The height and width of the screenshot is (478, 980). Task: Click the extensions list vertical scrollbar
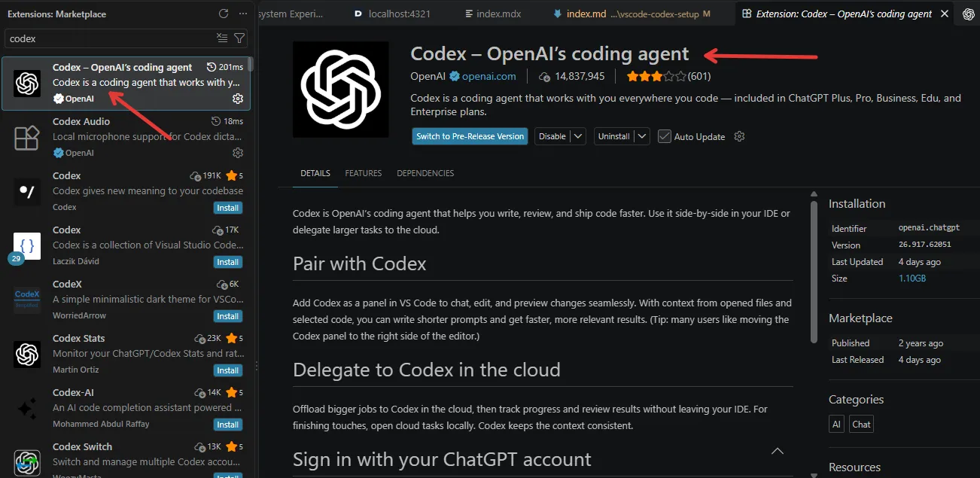(251, 64)
